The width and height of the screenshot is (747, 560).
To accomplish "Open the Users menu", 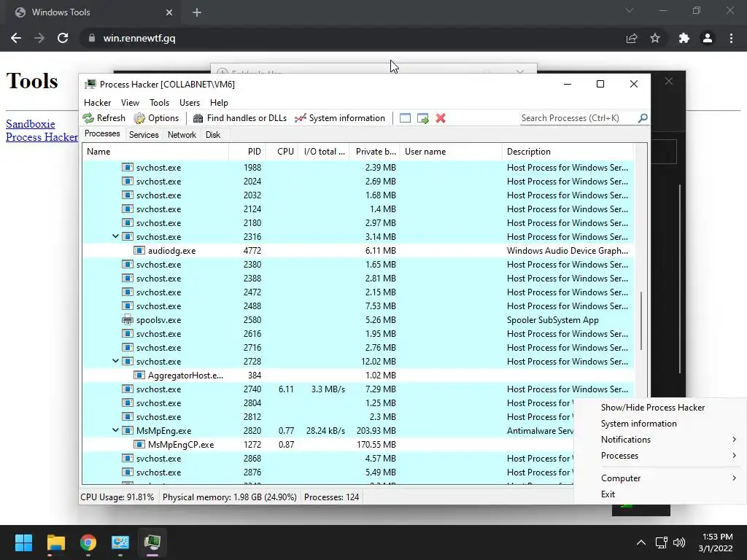I will coord(190,102).
